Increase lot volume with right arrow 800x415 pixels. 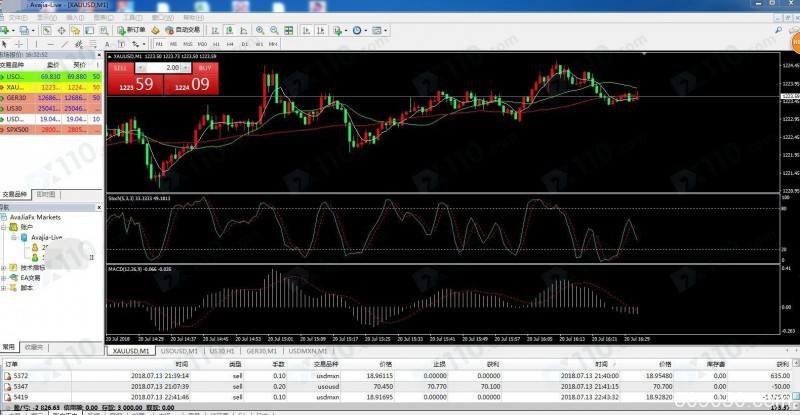(186, 68)
